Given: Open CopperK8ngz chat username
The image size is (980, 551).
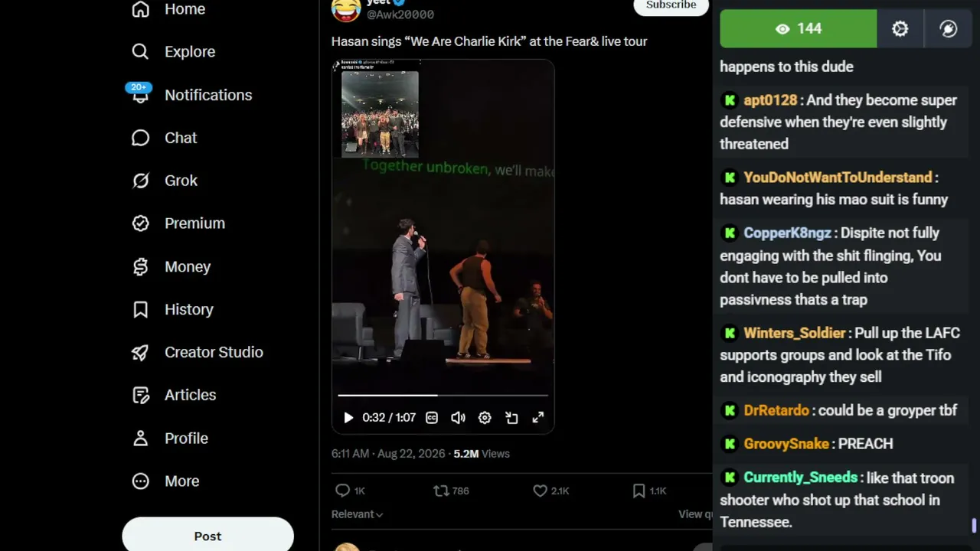Looking at the screenshot, I should [787, 233].
